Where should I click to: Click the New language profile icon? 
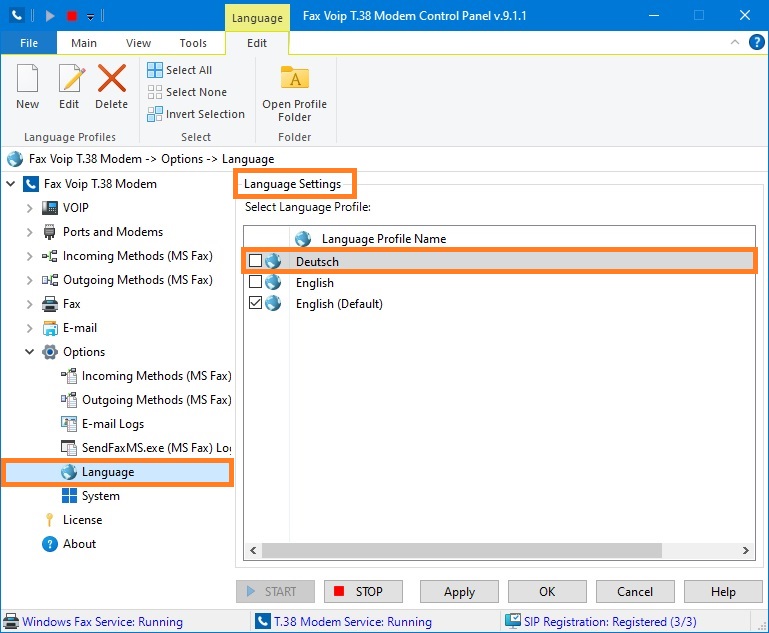27,78
